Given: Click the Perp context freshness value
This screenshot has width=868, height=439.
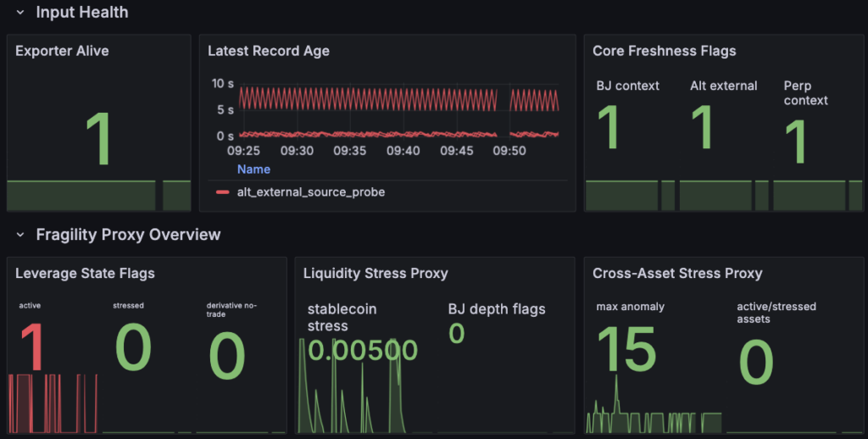Looking at the screenshot, I should [x=796, y=142].
